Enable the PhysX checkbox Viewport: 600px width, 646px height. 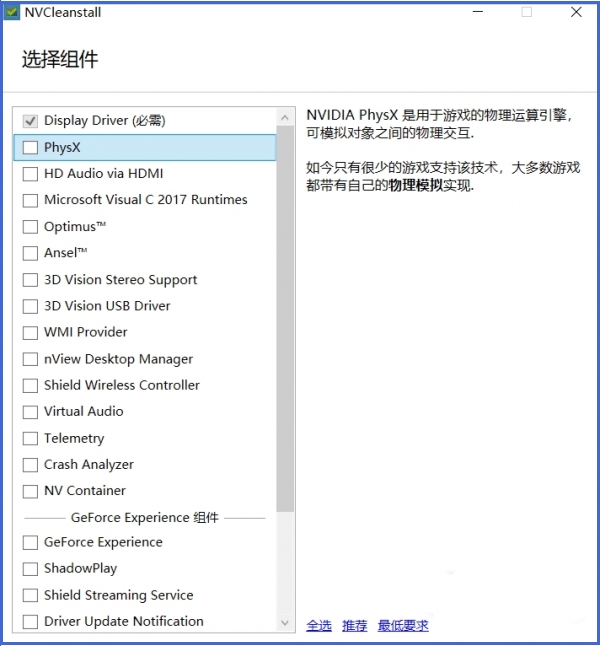pos(30,147)
